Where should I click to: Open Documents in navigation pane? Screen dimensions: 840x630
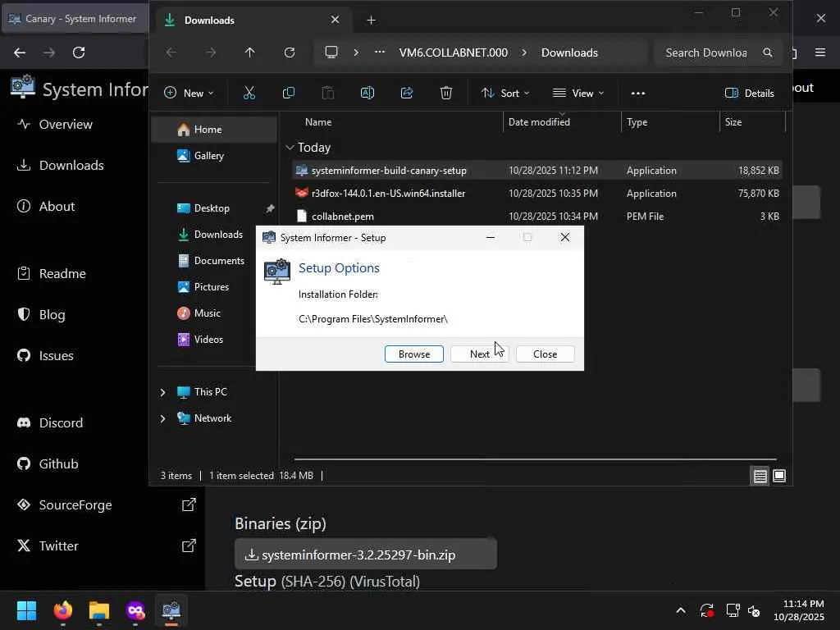tap(219, 261)
